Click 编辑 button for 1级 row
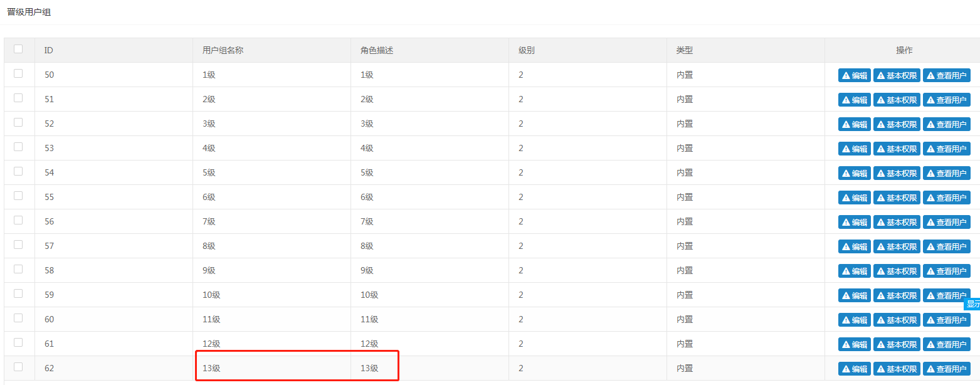The width and height of the screenshot is (980, 385). 854,75
